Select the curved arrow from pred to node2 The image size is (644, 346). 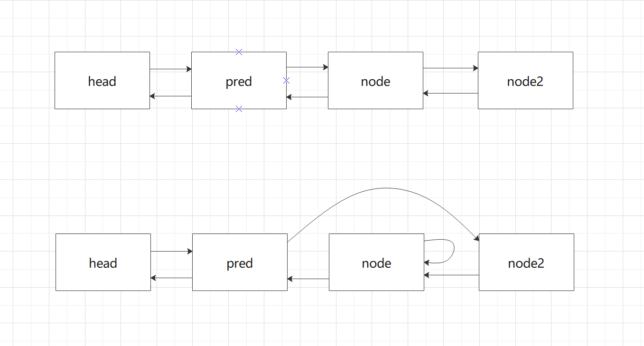pyautogui.click(x=385, y=188)
